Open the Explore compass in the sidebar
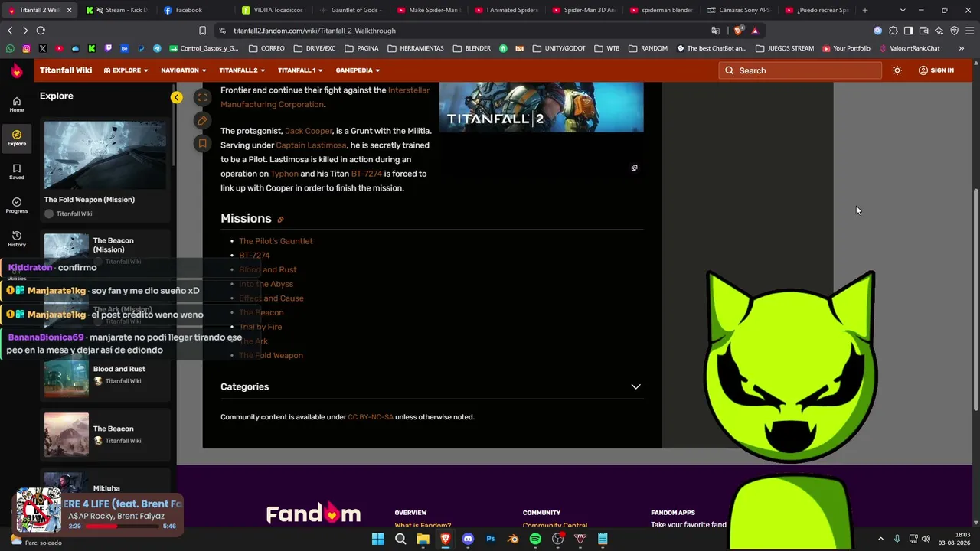980x551 pixels. (17, 139)
